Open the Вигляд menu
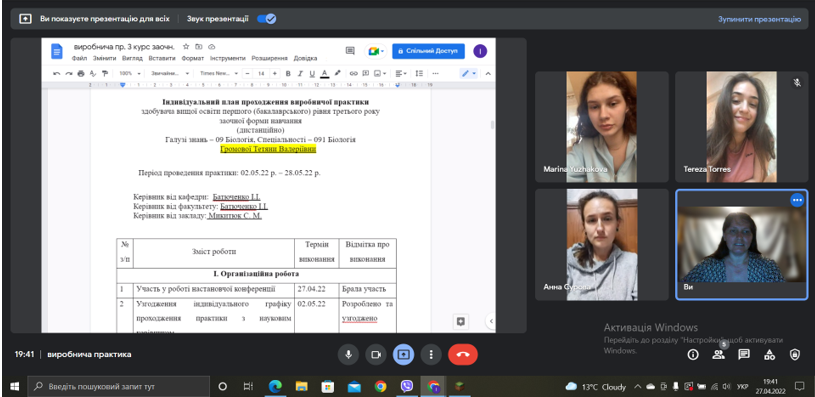 [x=133, y=58]
